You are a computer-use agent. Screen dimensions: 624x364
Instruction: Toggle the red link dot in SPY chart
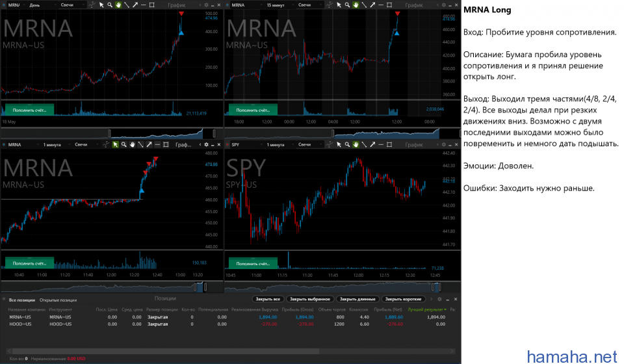coord(227,144)
